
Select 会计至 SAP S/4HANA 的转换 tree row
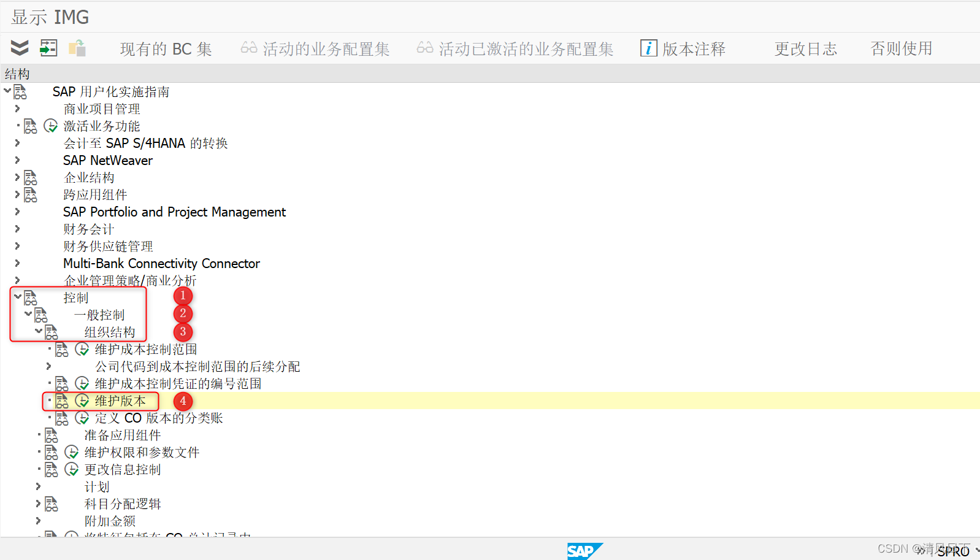(x=145, y=144)
